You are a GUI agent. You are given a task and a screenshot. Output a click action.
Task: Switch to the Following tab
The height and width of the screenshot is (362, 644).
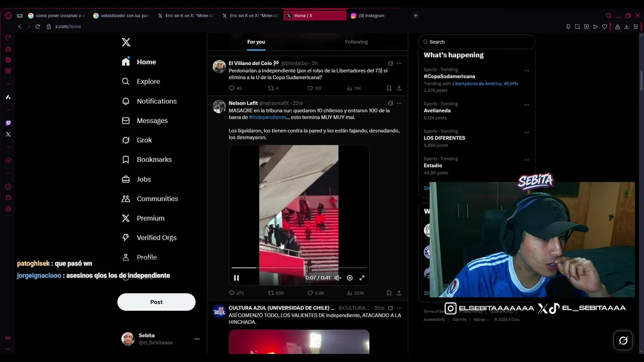coord(356,42)
